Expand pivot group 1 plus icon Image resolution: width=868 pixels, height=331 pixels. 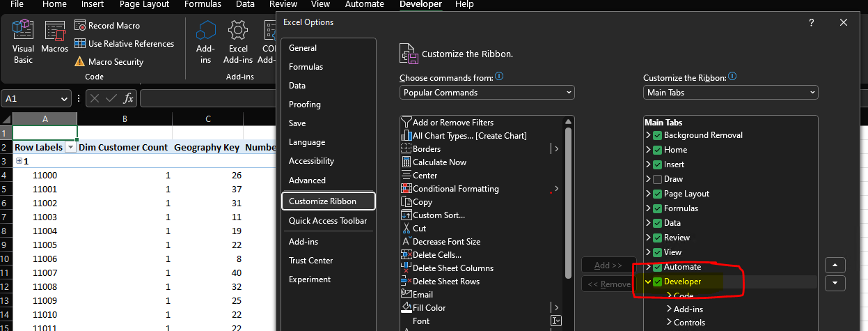click(19, 161)
